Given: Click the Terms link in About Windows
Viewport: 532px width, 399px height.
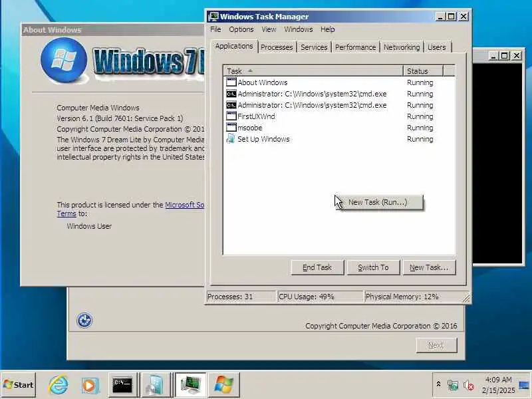Looking at the screenshot, I should coord(66,213).
